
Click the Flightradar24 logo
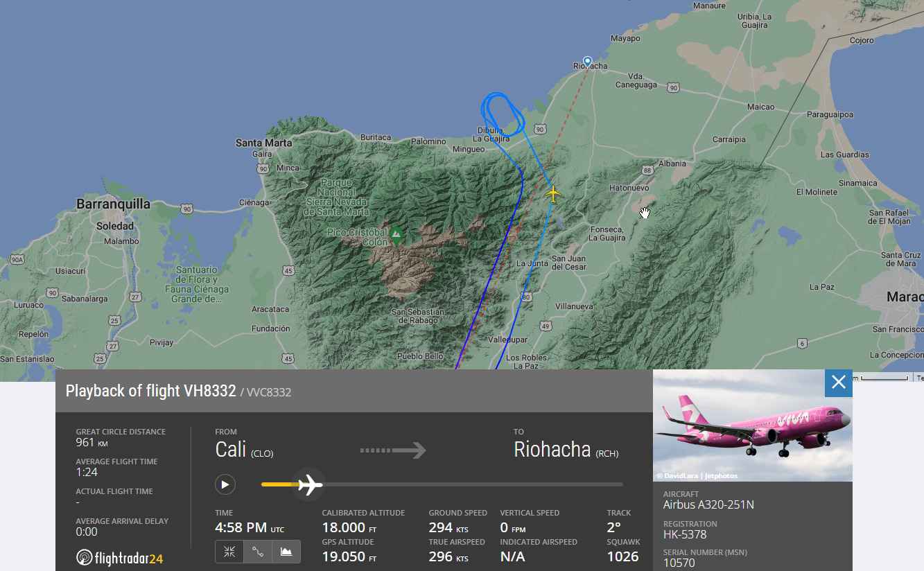tap(119, 558)
